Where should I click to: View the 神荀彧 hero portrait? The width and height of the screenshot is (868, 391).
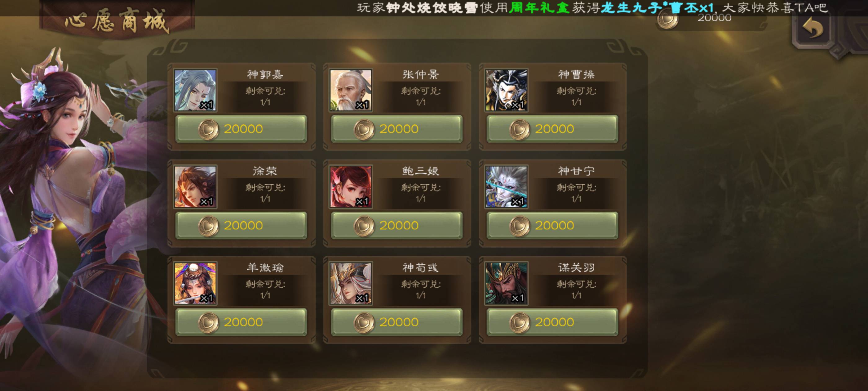(351, 283)
